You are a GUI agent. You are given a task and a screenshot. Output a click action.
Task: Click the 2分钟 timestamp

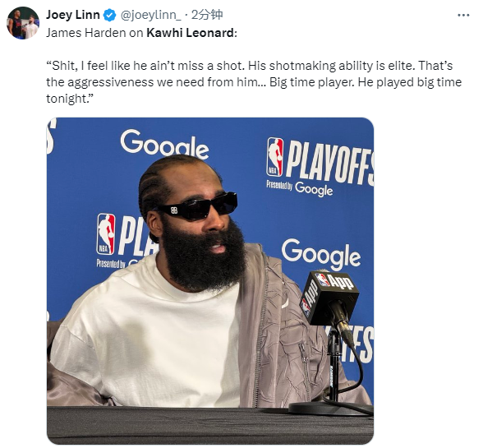tap(207, 15)
